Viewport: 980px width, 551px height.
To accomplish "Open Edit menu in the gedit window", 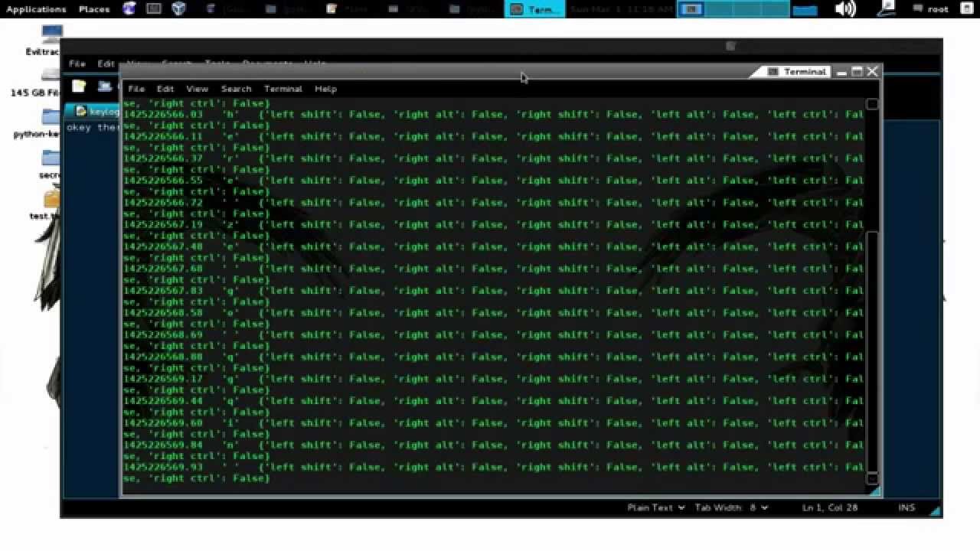I will point(106,64).
